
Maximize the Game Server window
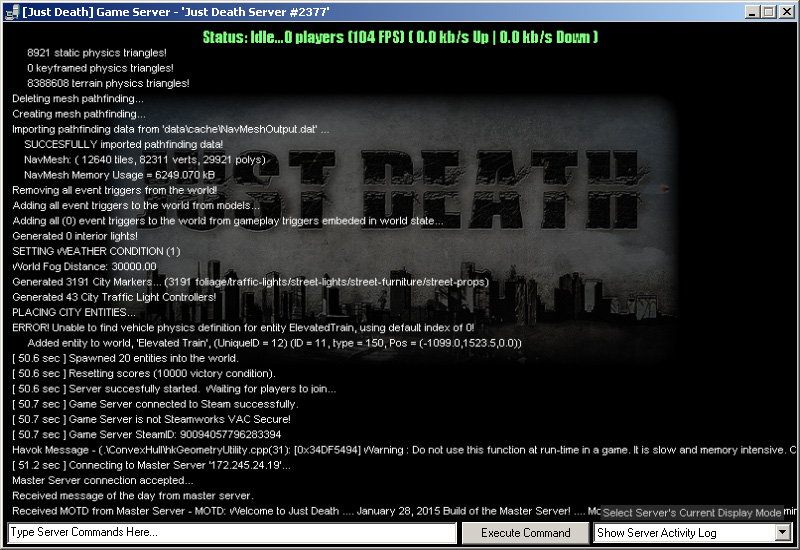pyautogui.click(x=768, y=12)
